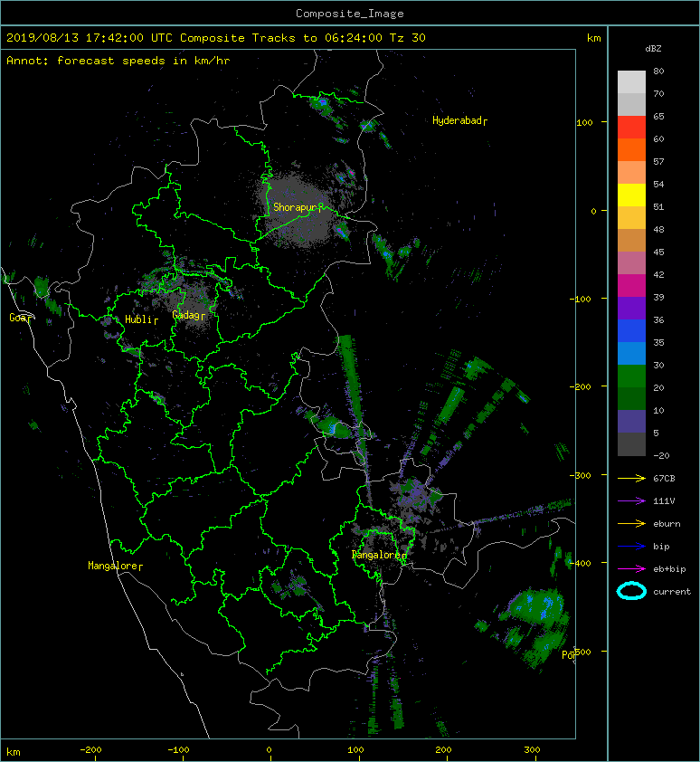The width and height of the screenshot is (700, 762).
Task: Click the 2019/08/13 17:42:00 UTC timestamp
Action: click(90, 38)
